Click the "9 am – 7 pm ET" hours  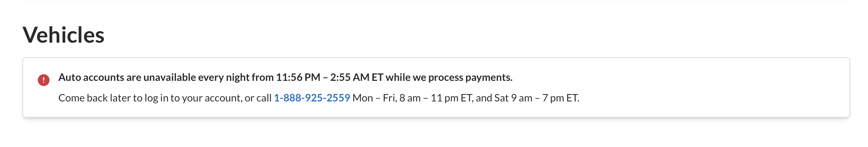[x=545, y=98]
